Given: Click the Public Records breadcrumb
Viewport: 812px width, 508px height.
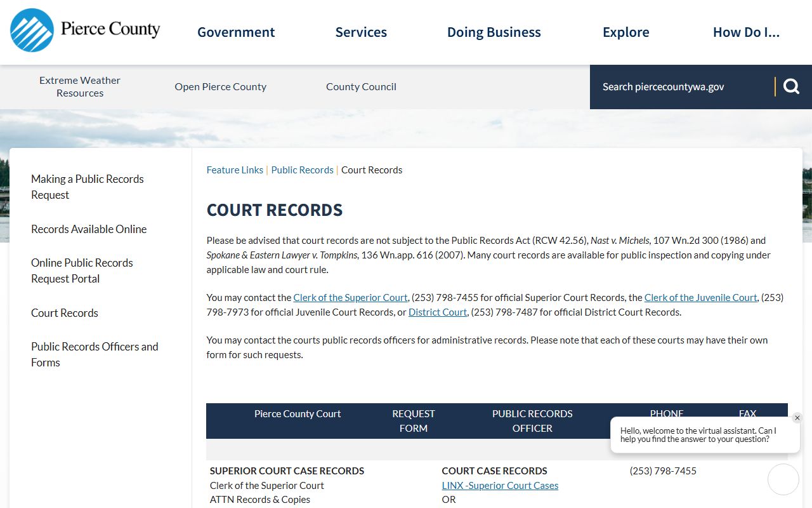Looking at the screenshot, I should tap(302, 170).
